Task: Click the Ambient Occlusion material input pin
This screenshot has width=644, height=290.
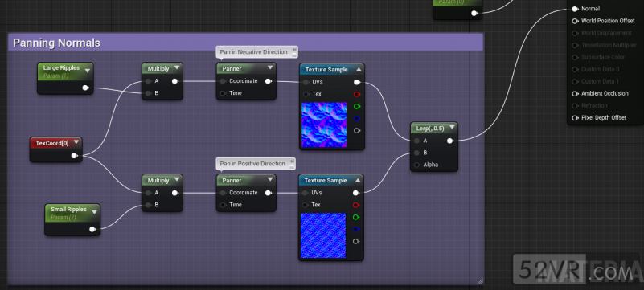Action: [576, 93]
